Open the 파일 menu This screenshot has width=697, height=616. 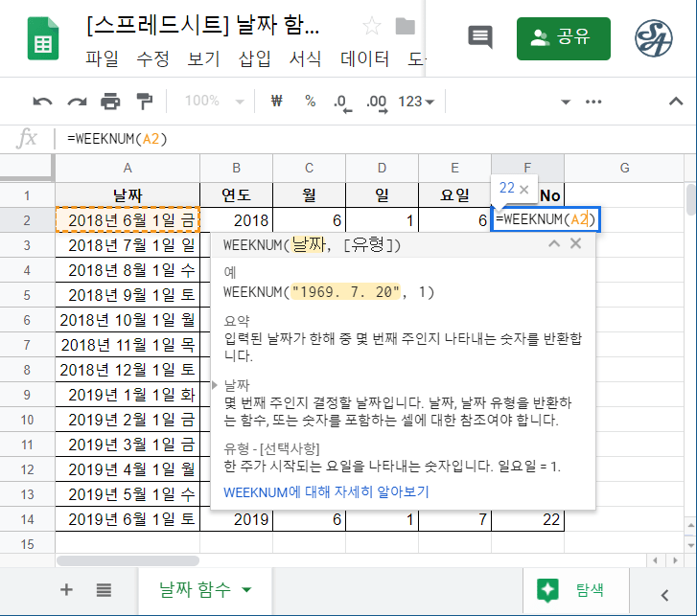[102, 58]
